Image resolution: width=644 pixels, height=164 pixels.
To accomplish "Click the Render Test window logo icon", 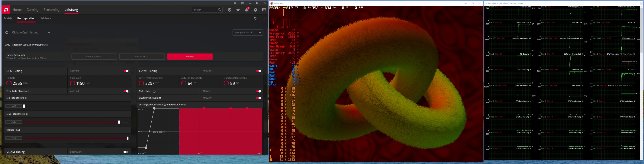I will (272, 4).
